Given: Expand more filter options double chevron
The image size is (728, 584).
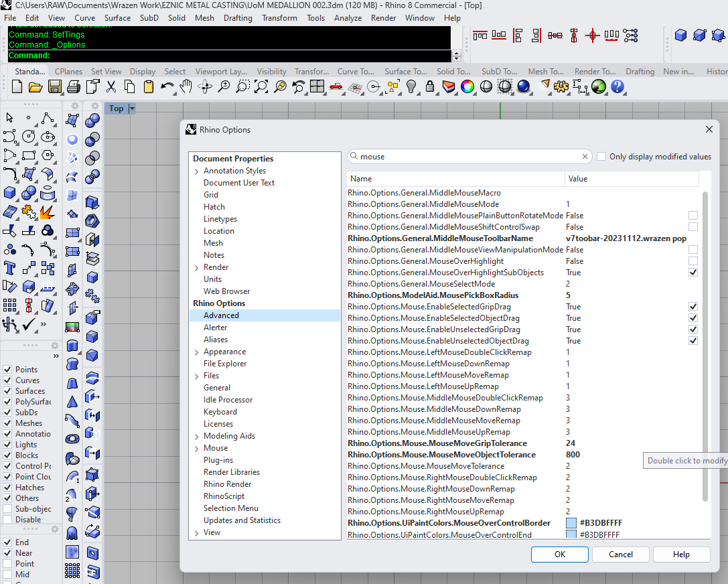Looking at the screenshot, I should 56,356.
